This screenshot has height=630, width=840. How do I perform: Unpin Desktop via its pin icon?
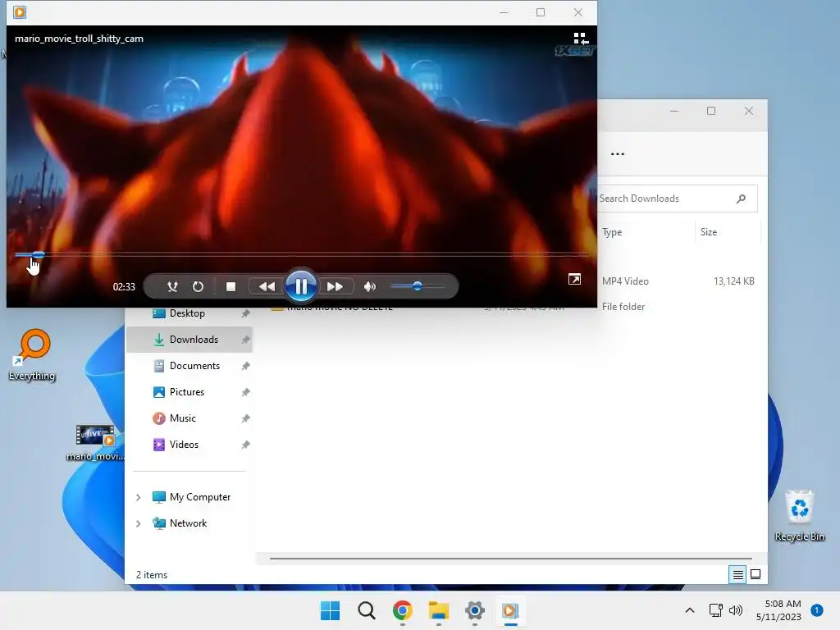245,313
